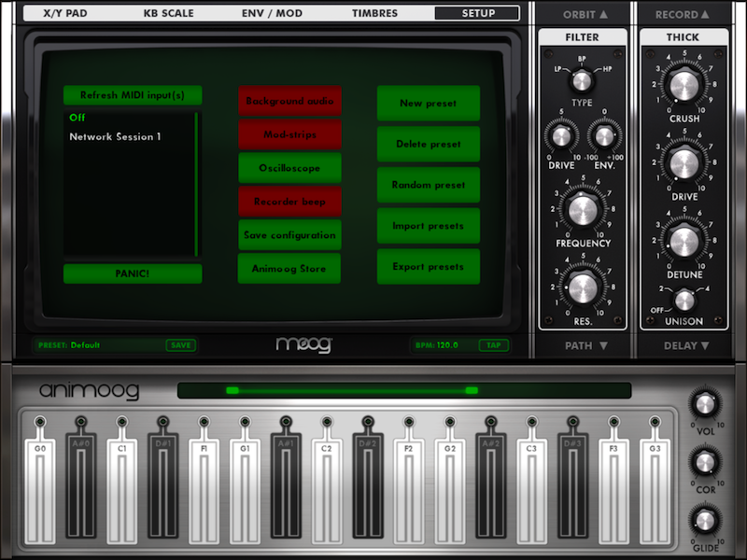The height and width of the screenshot is (560, 747).
Task: Play the F2 key
Action: (x=408, y=492)
